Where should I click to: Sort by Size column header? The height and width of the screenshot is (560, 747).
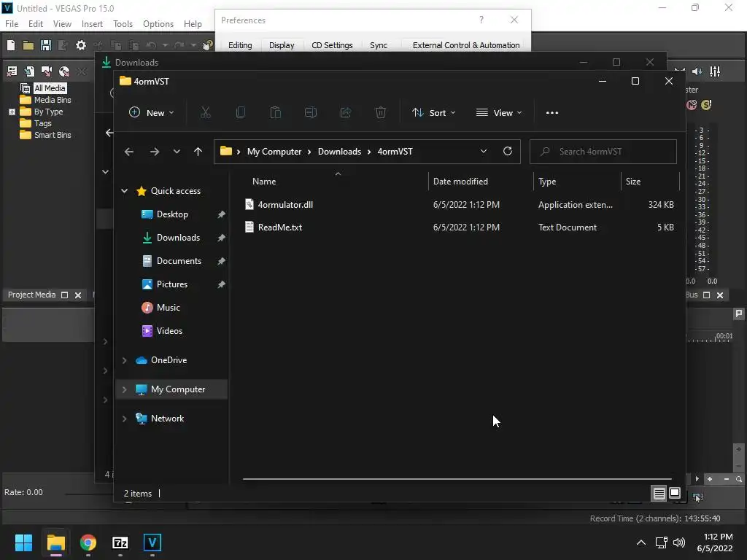click(x=650, y=182)
